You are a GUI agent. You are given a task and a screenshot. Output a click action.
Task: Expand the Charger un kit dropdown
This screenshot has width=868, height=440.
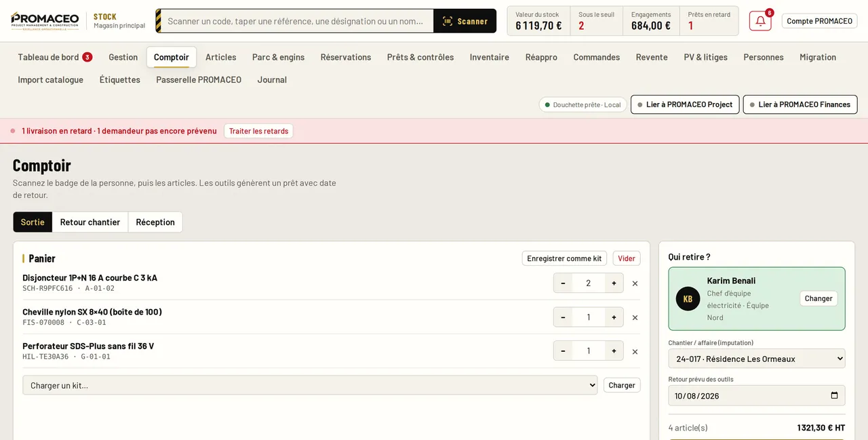coord(310,385)
